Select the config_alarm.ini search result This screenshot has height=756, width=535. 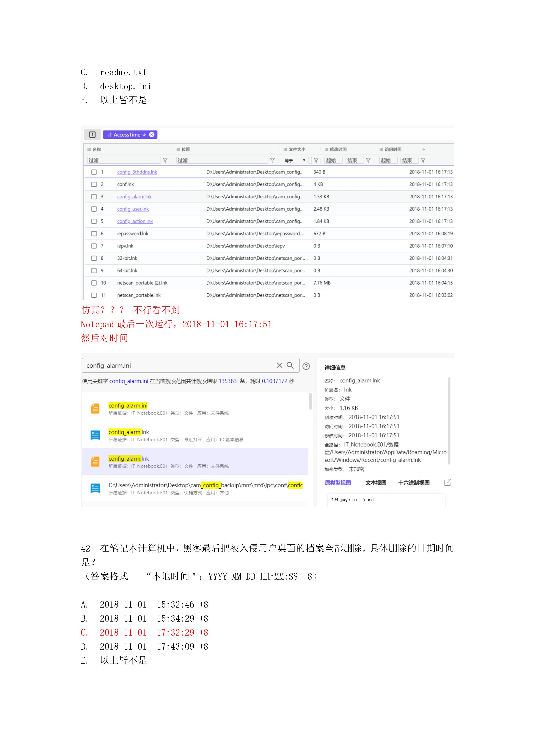point(195,409)
